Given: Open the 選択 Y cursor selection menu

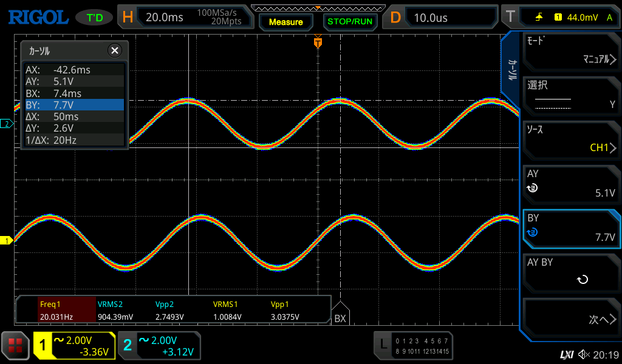Looking at the screenshot, I should click(x=571, y=95).
